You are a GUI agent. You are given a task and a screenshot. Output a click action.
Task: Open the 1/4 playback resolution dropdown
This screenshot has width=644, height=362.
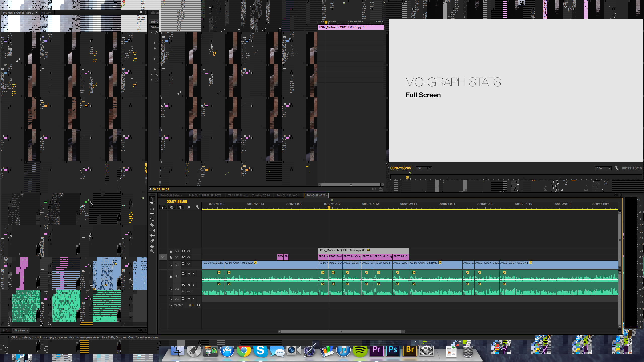603,168
